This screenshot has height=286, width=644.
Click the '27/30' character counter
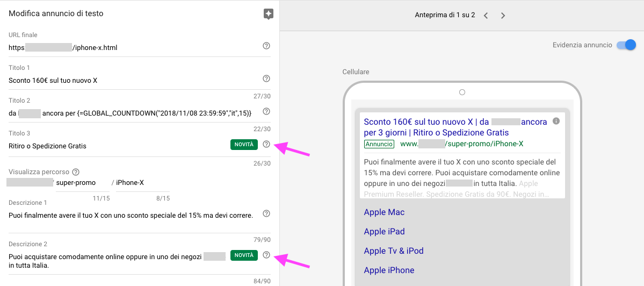(262, 96)
